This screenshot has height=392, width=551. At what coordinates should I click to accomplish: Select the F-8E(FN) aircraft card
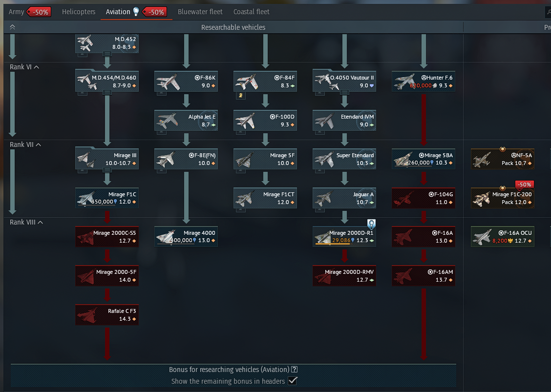186,159
